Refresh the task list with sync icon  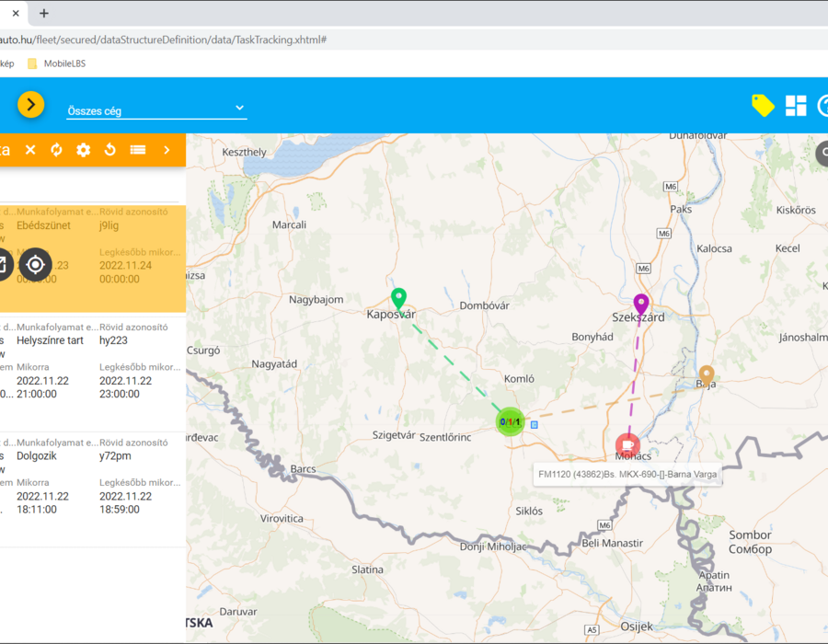56,150
